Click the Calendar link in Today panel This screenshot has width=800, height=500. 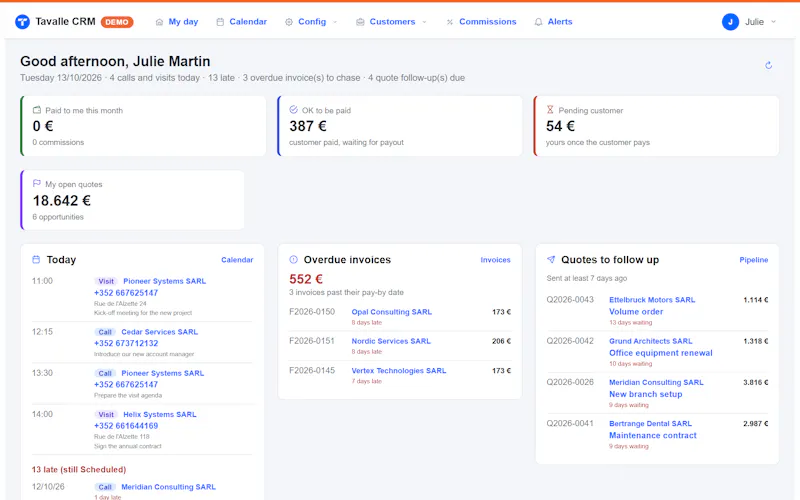point(237,260)
